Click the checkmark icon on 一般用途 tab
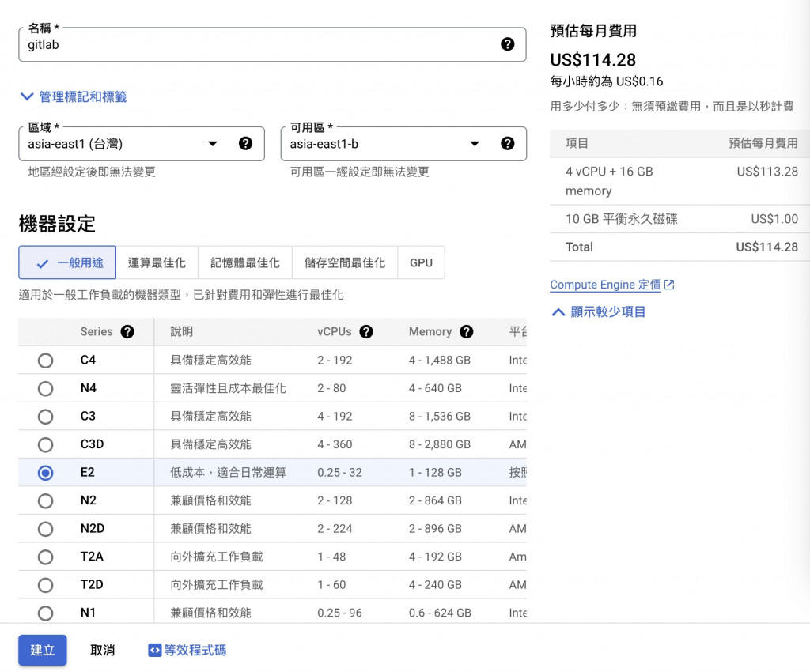 point(43,264)
